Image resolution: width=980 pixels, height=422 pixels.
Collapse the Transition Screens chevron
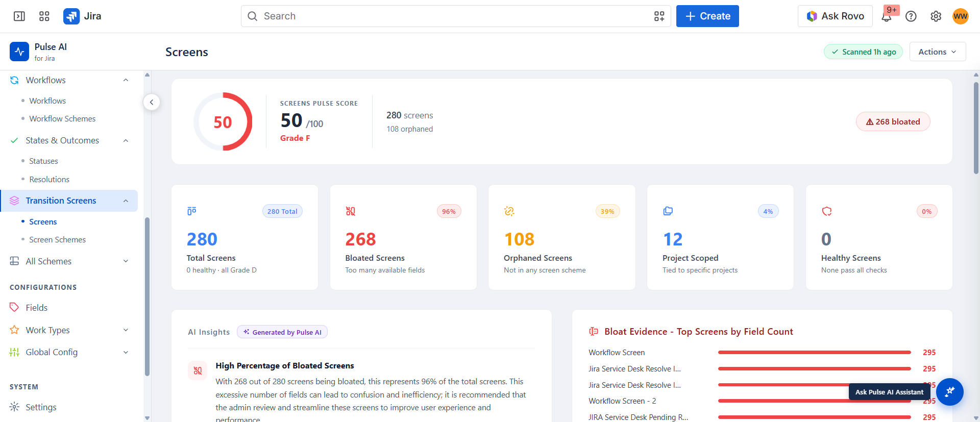click(x=126, y=201)
